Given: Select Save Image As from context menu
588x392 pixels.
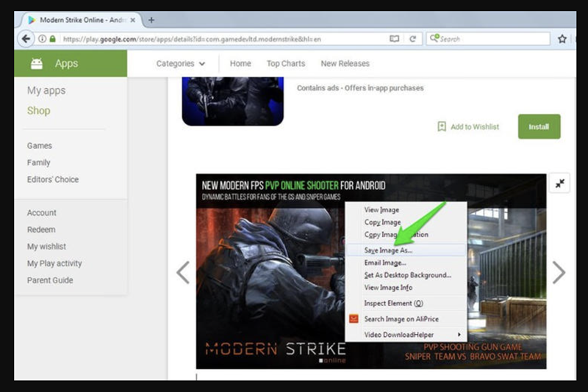Looking at the screenshot, I should tap(388, 250).
